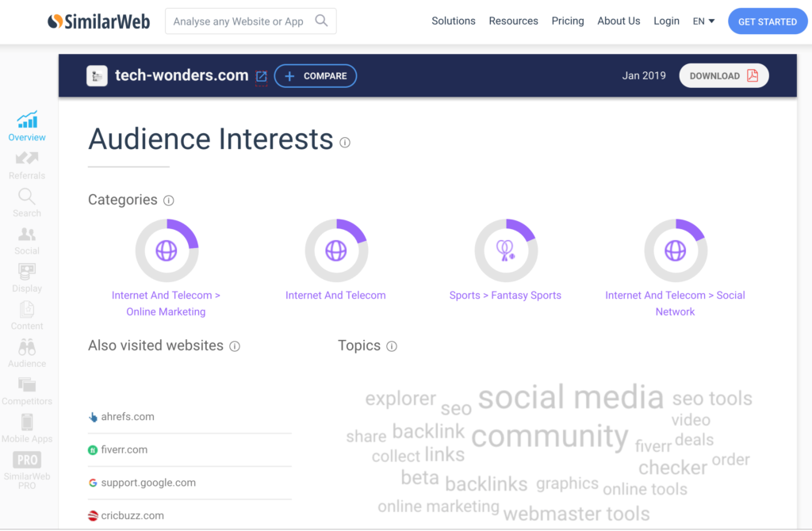Click 'online tools' topic word
Screen dimensions: 812x531
pos(645,489)
